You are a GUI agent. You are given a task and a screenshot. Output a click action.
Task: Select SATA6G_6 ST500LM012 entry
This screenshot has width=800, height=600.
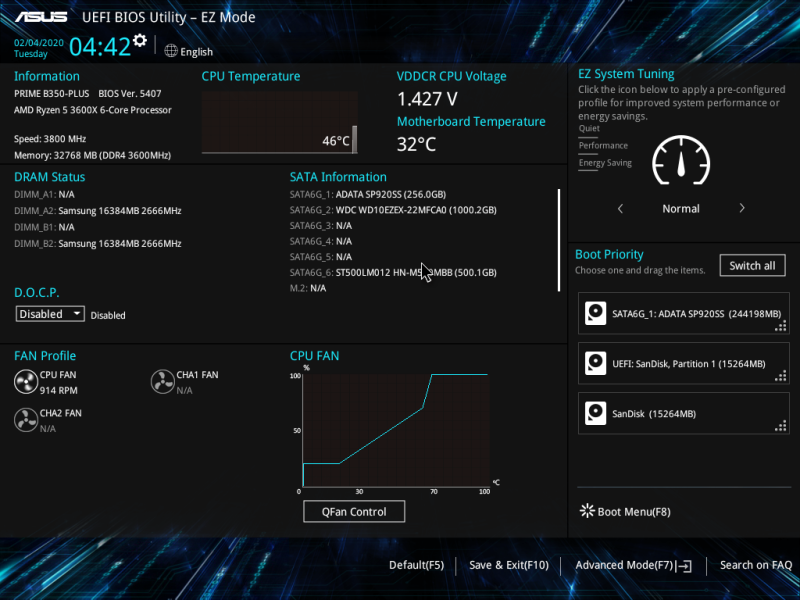(x=393, y=272)
